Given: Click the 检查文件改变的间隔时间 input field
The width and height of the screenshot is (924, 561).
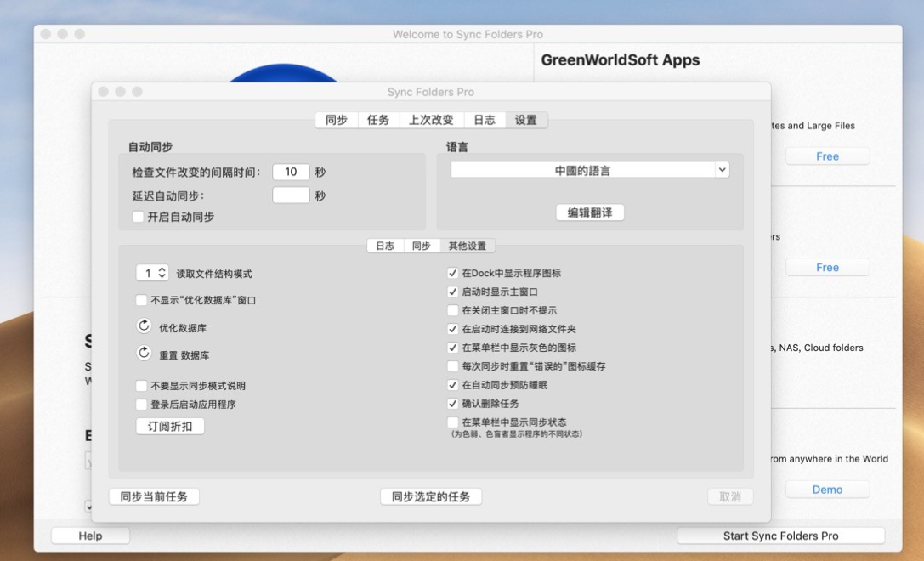Looking at the screenshot, I should click(291, 172).
